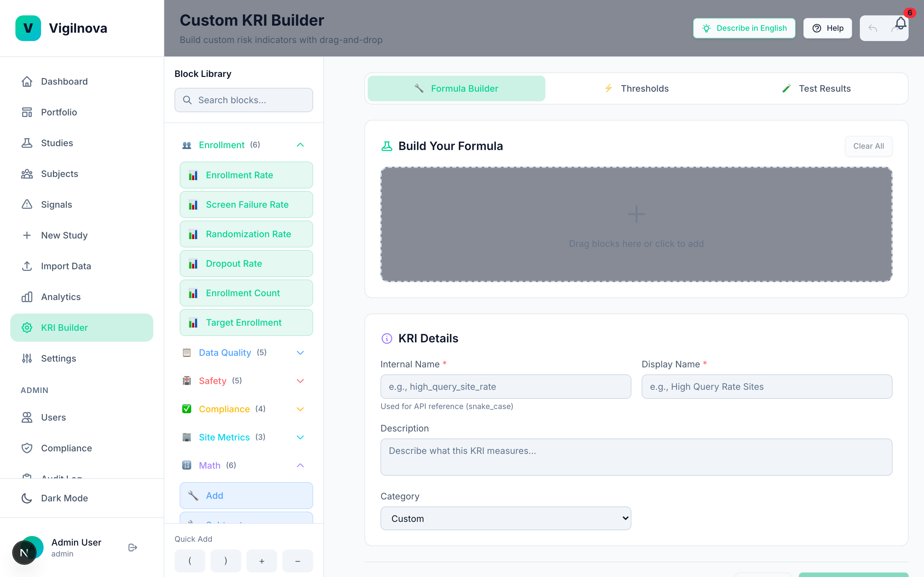Click the notification bell icon
Viewport: 924px width, 577px height.
pyautogui.click(x=900, y=24)
